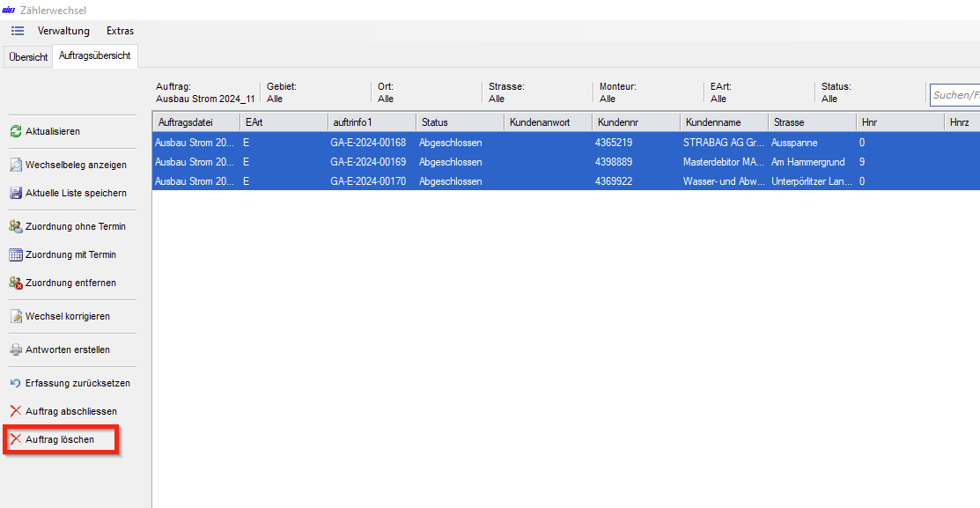Click the Zuordnung mit Termin calendar icon

[x=16, y=254]
